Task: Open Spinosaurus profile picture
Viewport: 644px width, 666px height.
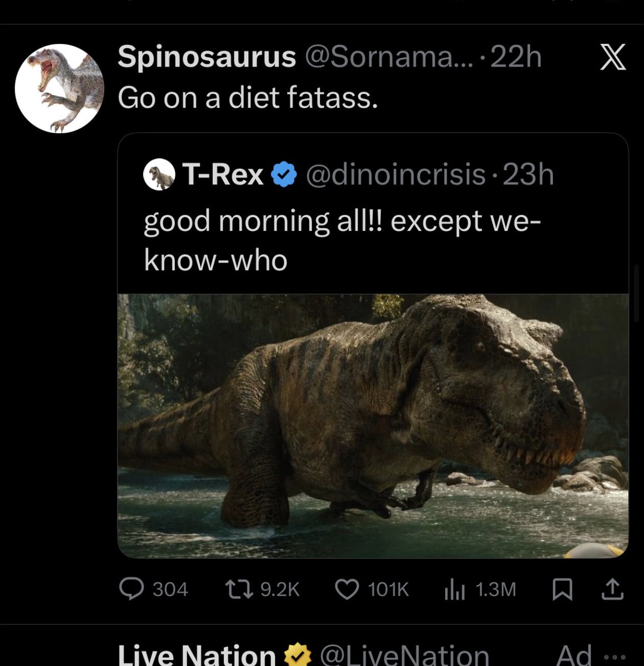Action: click(x=59, y=89)
